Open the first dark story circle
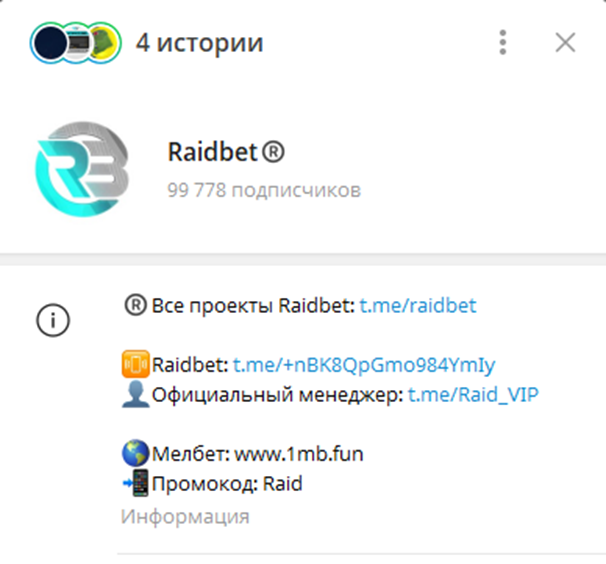Image resolution: width=606 pixels, height=564 pixels. point(49,43)
